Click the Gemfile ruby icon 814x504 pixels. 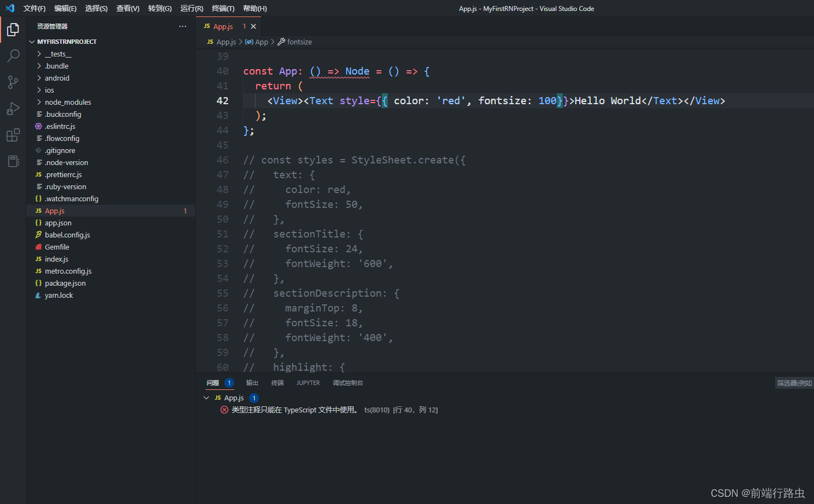click(x=38, y=247)
